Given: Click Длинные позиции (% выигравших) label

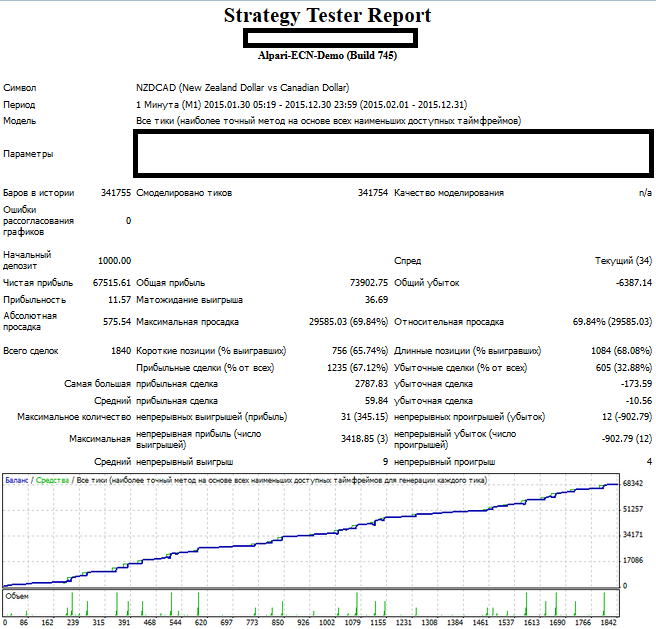Looking at the screenshot, I should 467,351.
